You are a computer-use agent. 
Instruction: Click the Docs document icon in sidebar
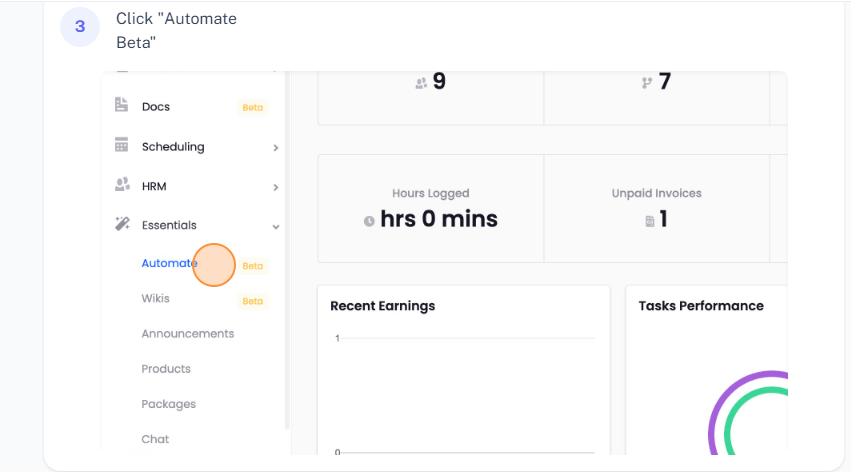(122, 105)
